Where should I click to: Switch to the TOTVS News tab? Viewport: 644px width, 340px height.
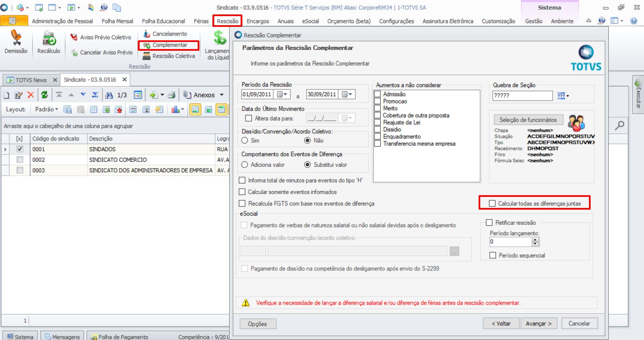tap(31, 80)
